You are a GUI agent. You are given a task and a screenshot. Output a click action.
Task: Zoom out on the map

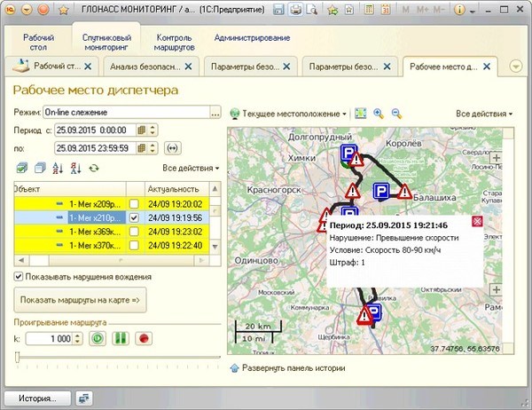pos(396,114)
